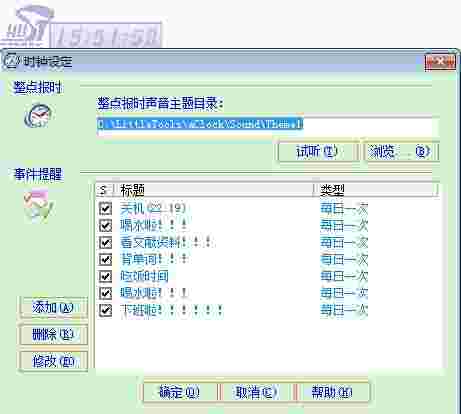Add a reminder with 添加(A)
The width and height of the screenshot is (461, 414).
point(53,307)
